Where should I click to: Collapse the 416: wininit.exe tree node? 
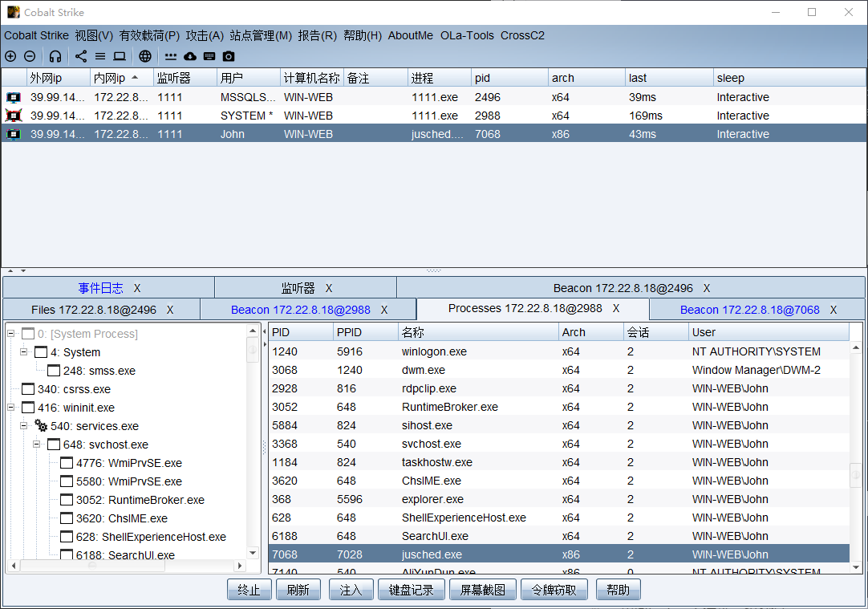point(10,407)
